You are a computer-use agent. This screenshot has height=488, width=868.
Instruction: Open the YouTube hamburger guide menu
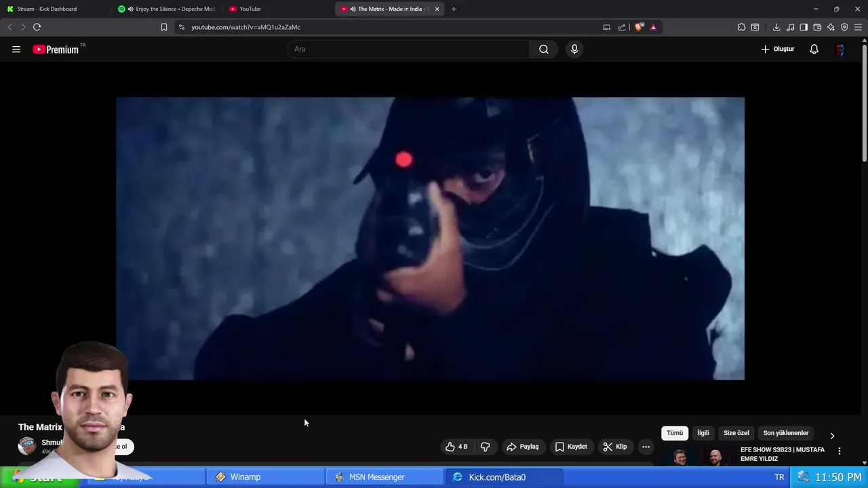pyautogui.click(x=16, y=49)
